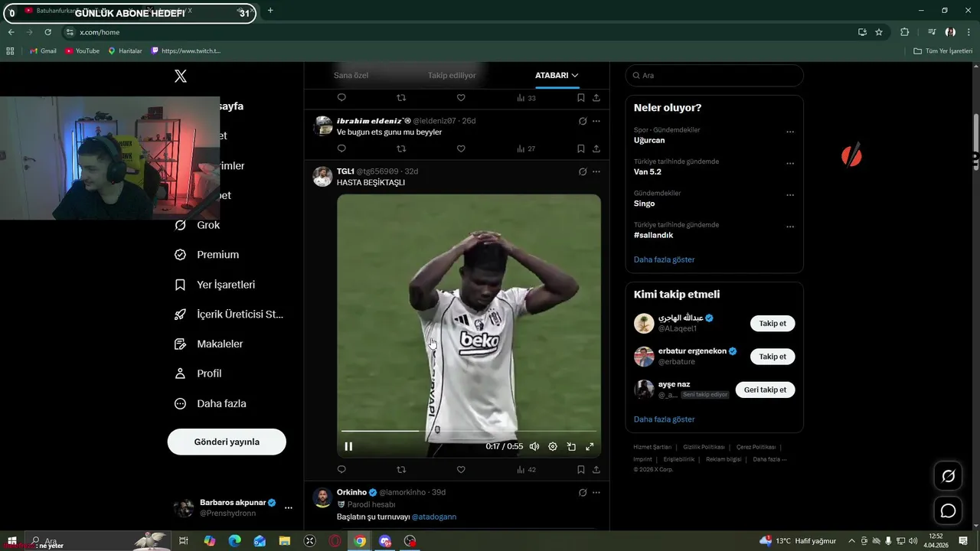980x551 pixels.
Task: Bookmark ibrahim eldeniz's post
Action: [581, 148]
